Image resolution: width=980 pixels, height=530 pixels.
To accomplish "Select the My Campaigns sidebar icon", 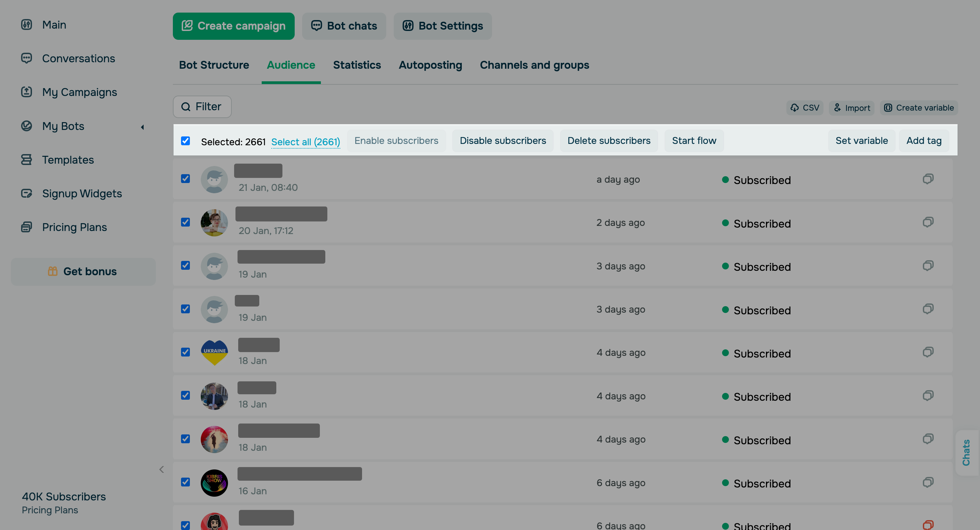I will pos(26,92).
